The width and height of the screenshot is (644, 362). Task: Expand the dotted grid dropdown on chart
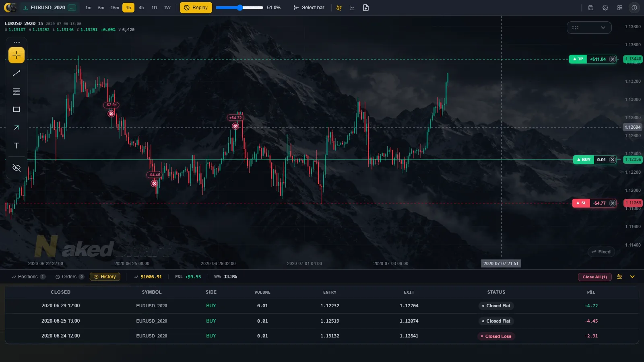[x=589, y=27]
